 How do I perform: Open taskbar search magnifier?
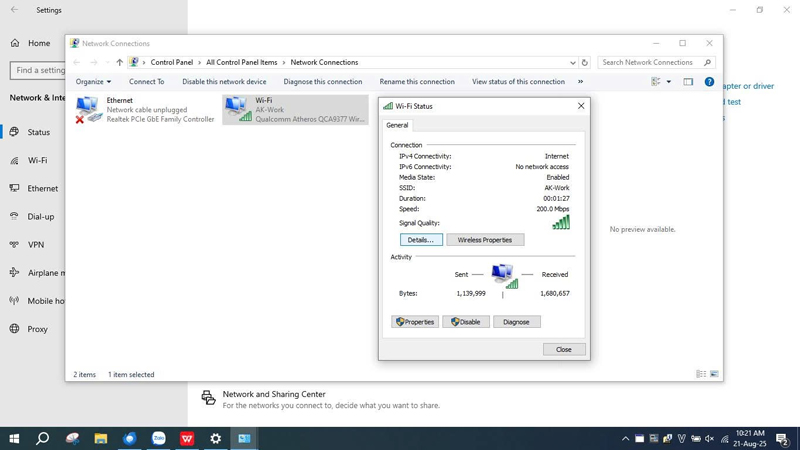tap(43, 439)
